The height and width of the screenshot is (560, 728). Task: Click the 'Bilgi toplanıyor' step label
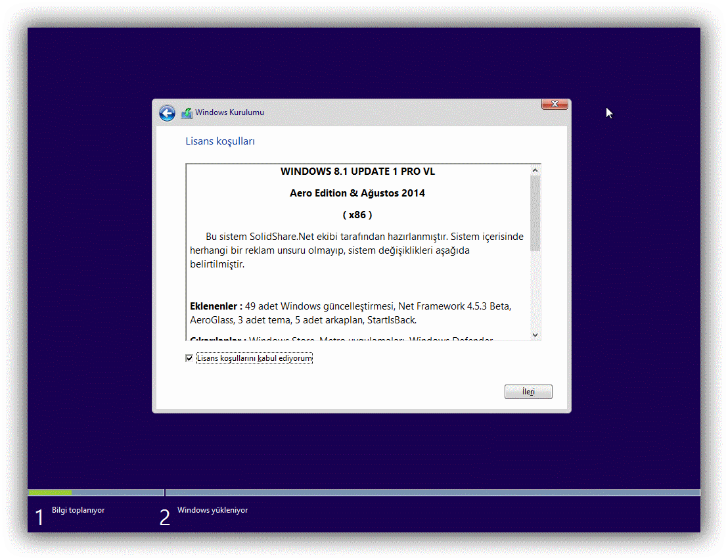click(78, 510)
